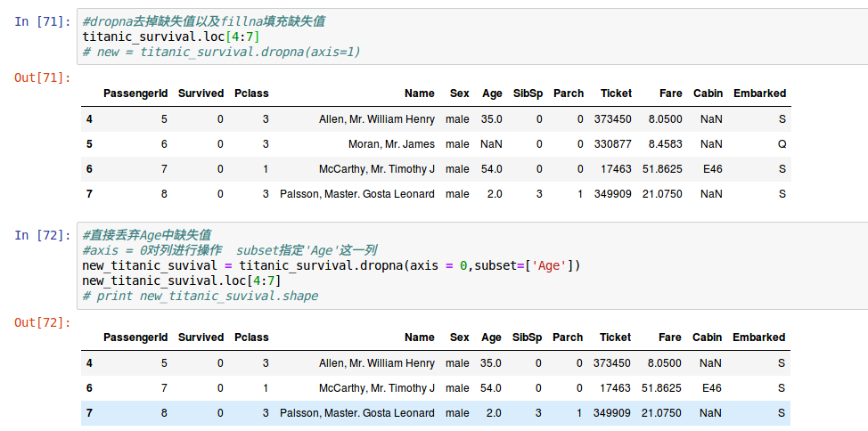Screen dimensions: 868x431
Task: Click Embarked header in Out[72] table
Action: coord(759,337)
